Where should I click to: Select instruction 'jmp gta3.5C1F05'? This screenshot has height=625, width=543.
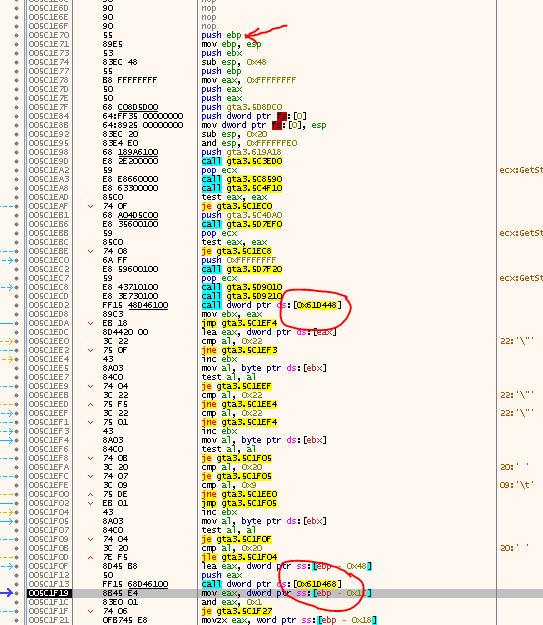coord(239,503)
